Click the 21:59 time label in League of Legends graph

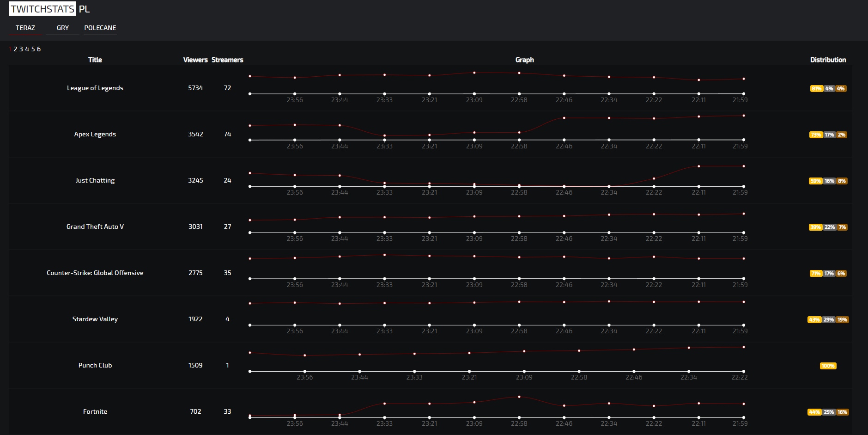(x=740, y=100)
